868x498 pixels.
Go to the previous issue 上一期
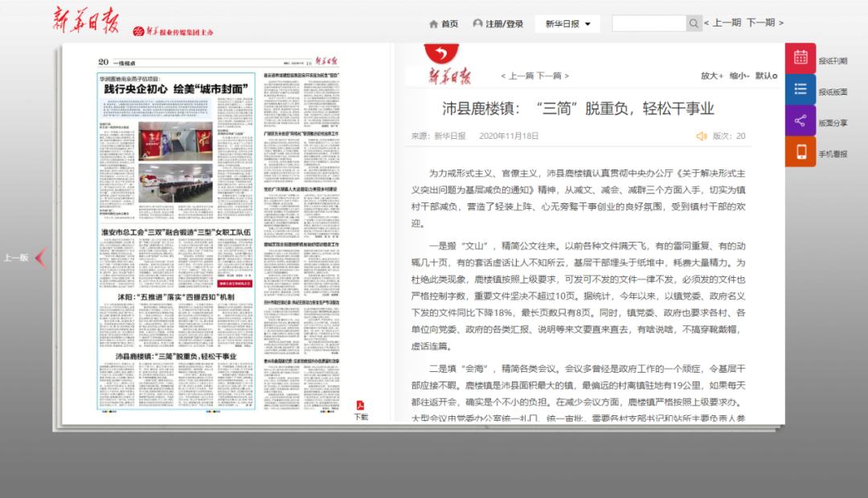click(x=725, y=23)
